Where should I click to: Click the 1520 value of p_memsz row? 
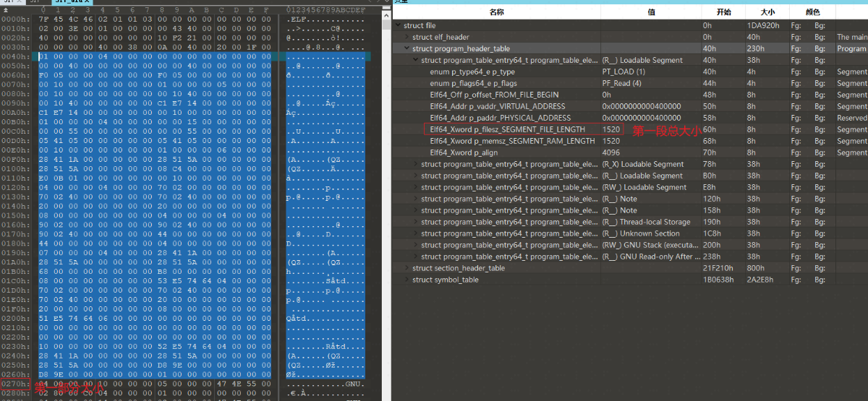pos(610,141)
